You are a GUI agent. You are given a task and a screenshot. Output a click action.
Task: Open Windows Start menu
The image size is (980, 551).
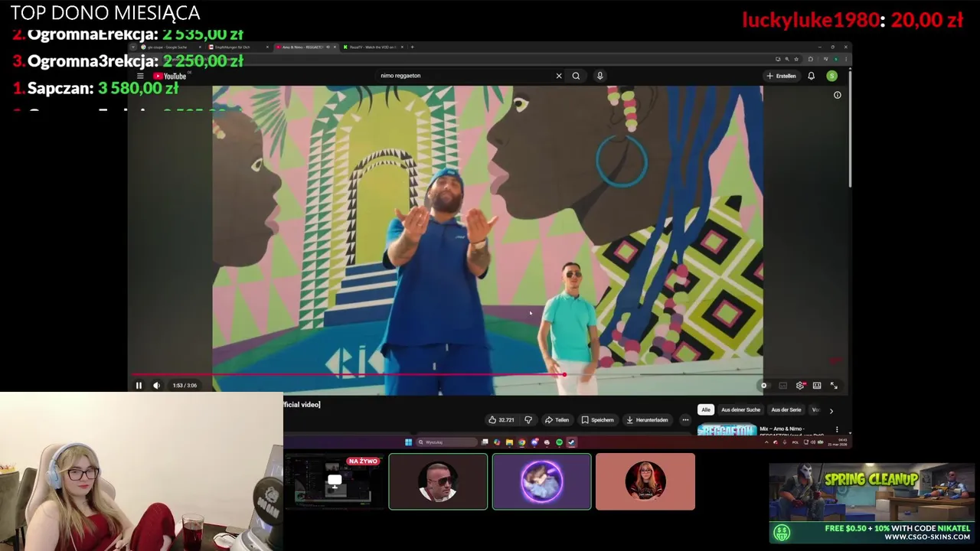click(x=408, y=442)
